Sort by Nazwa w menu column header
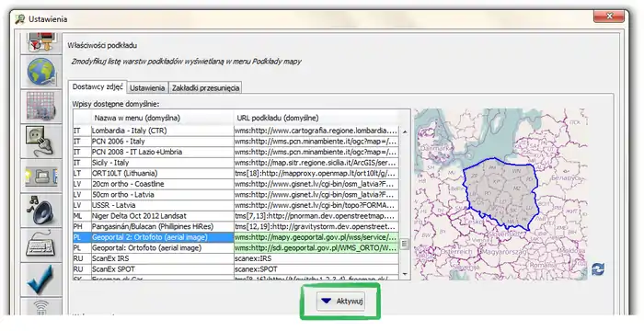 [x=162, y=118]
